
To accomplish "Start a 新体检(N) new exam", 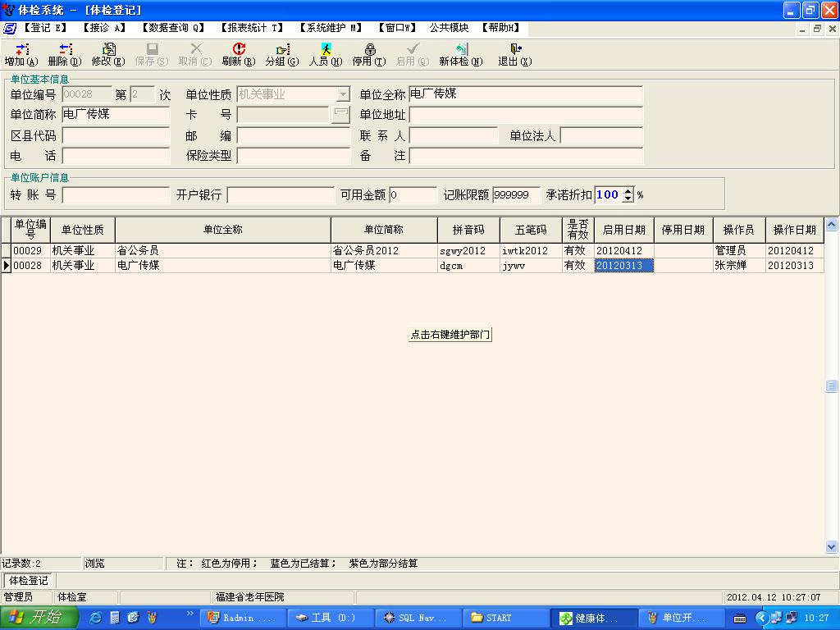I will pos(461,55).
